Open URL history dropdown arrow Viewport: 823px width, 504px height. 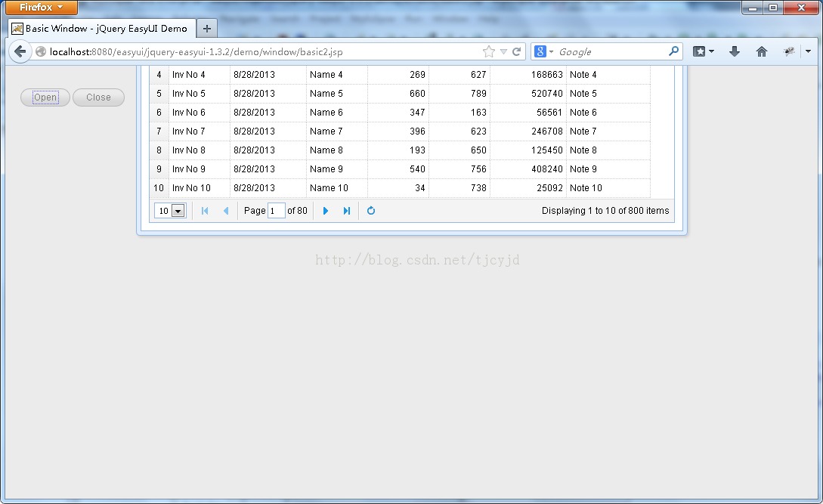point(503,51)
